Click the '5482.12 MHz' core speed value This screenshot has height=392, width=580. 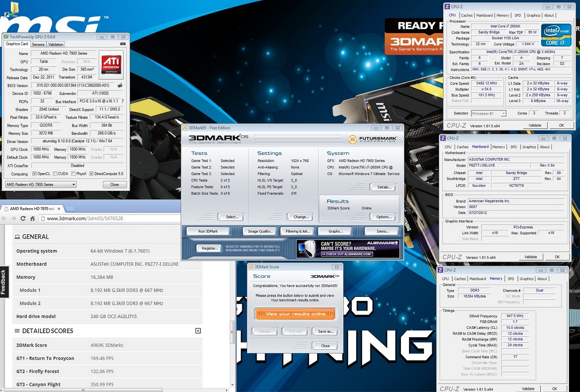486,83
